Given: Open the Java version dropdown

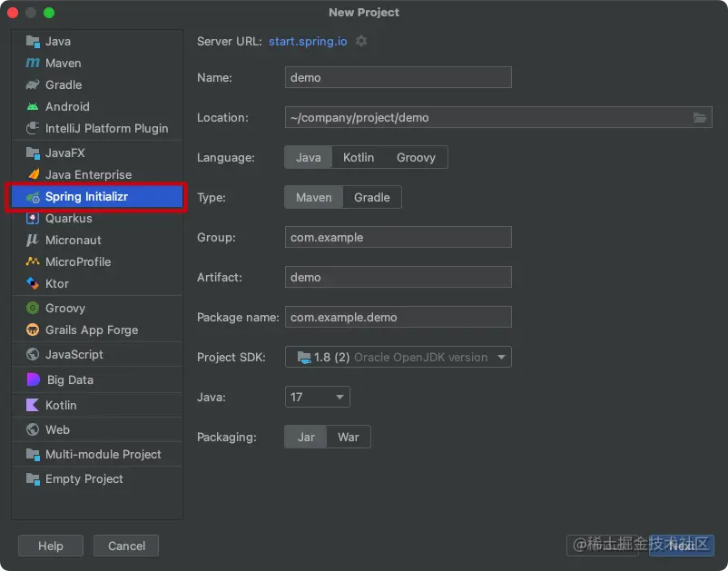Looking at the screenshot, I should [x=318, y=397].
